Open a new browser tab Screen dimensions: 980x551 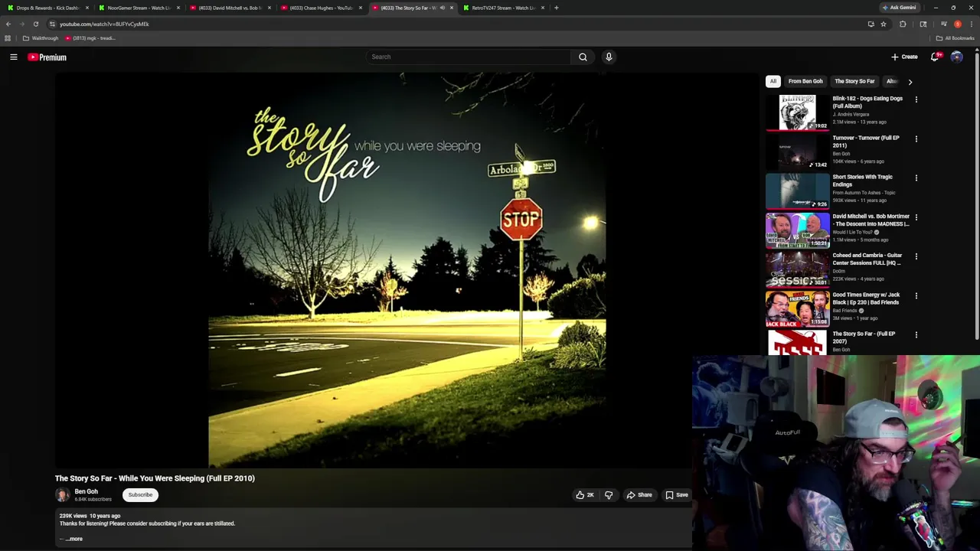coord(557,8)
